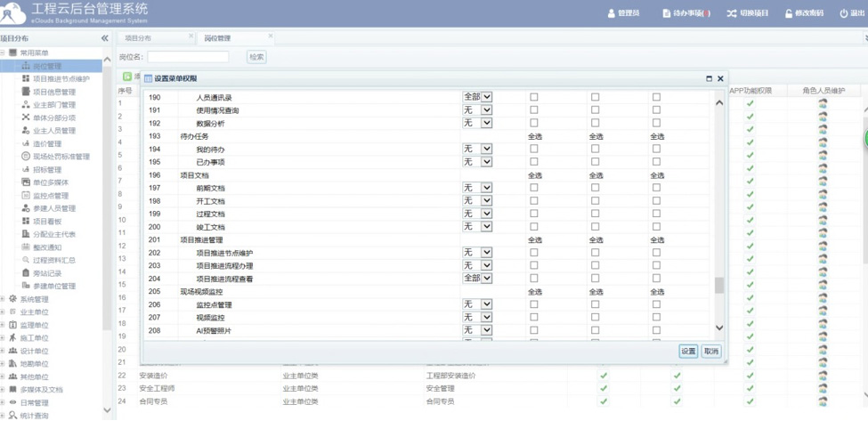The image size is (868, 421).
Task: Open the permission dropdown for 数据分析
Action: coord(486,123)
